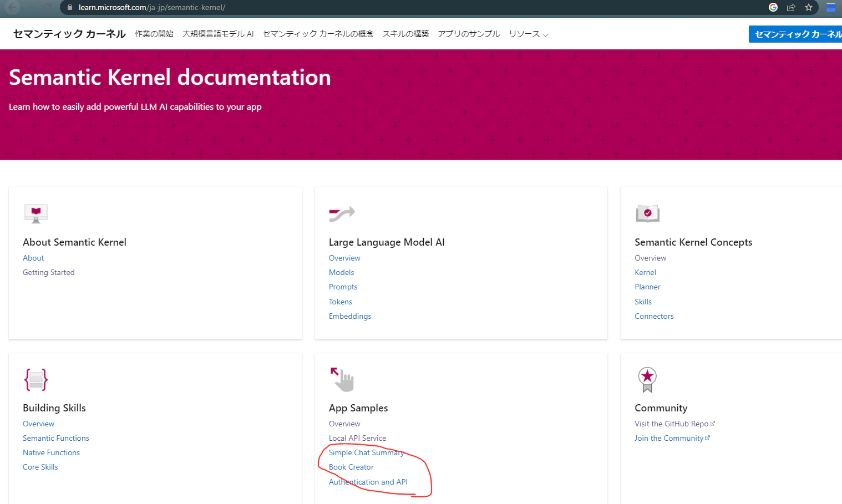Open the About link
Screen dimensions: 842x504
pos(33,258)
